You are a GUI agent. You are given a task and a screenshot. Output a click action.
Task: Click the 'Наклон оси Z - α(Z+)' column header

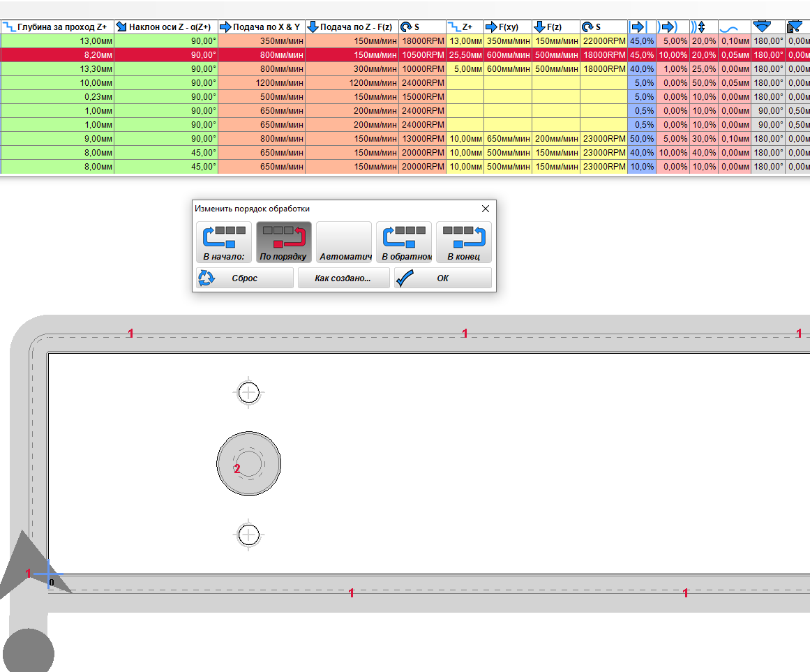[x=166, y=27]
